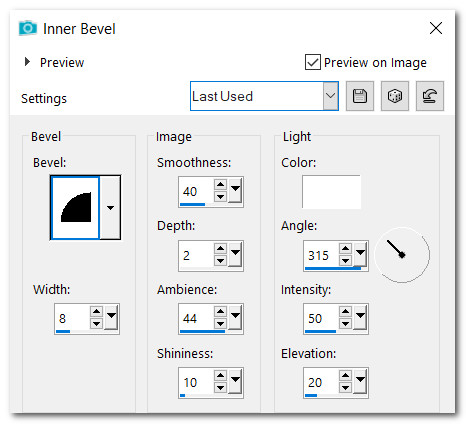Open the Angle slider dropdown arrow
The image size is (466, 424).
360,252
